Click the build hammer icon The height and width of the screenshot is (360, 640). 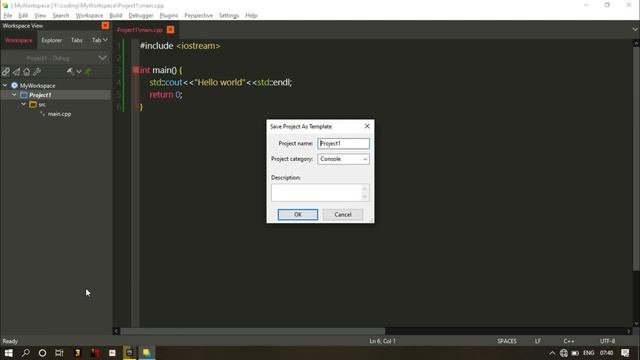click(70, 72)
